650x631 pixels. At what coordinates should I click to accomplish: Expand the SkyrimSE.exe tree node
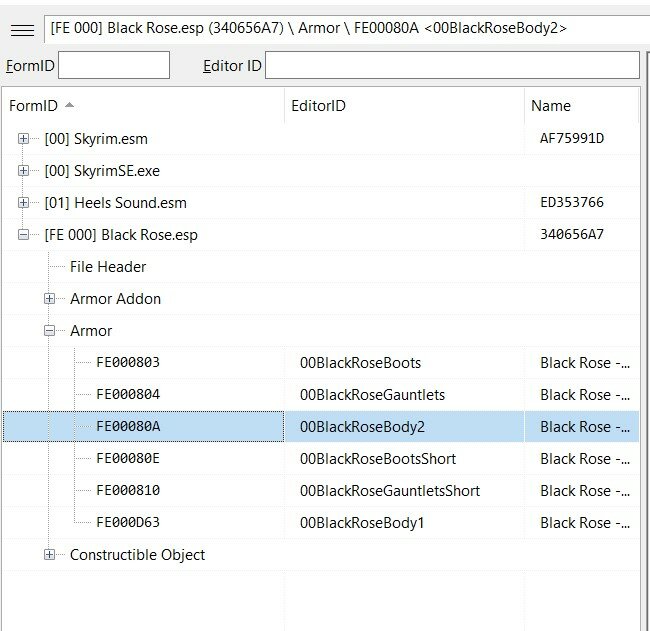coord(24,171)
